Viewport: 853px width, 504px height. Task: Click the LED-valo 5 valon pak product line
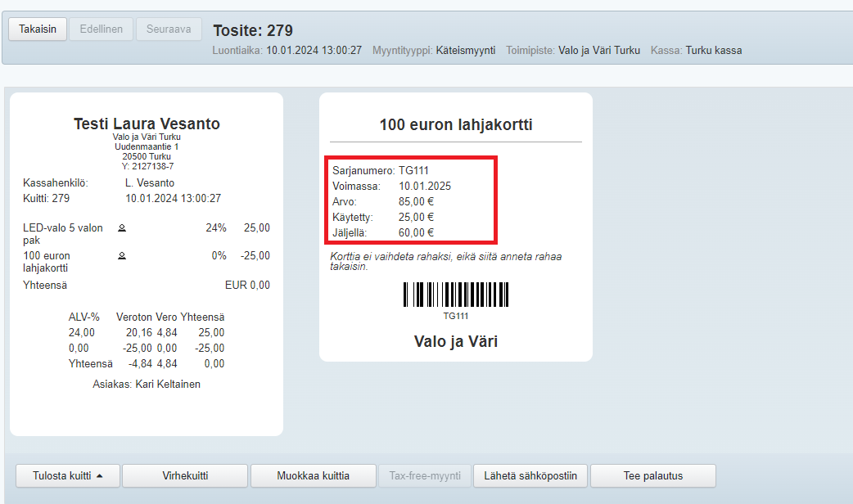(63, 234)
